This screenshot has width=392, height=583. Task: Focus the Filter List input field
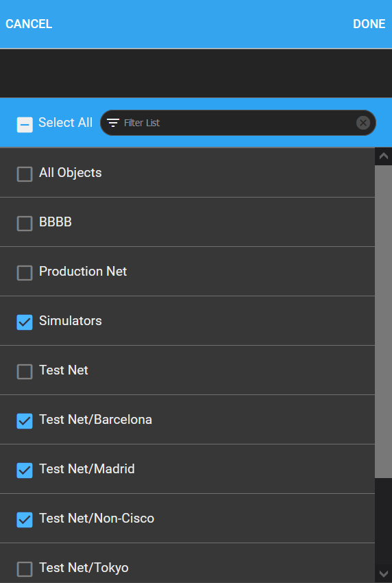pos(238,123)
